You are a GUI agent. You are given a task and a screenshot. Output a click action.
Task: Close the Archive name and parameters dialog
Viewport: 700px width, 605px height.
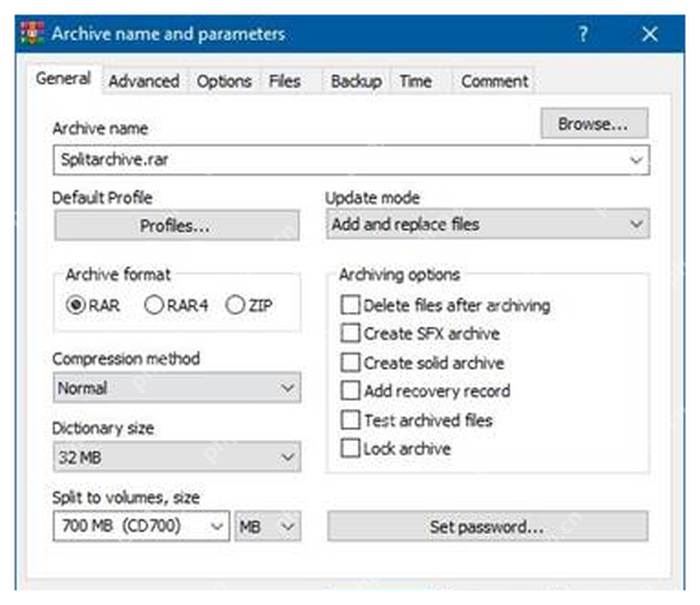coord(649,34)
